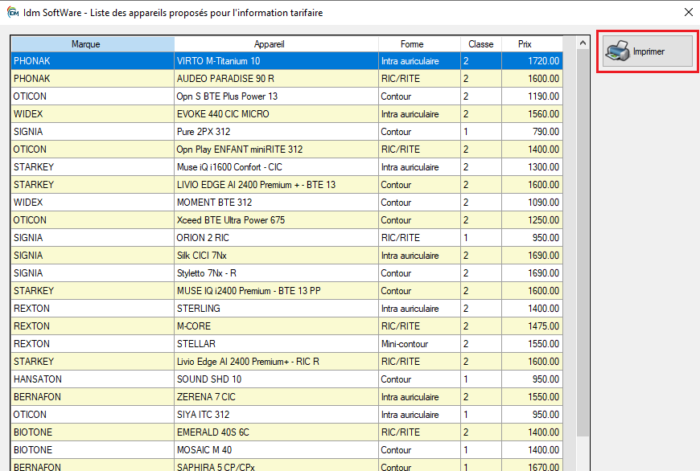The width and height of the screenshot is (700, 471).
Task: Click the 1190.00 price cell
Action: (532, 96)
